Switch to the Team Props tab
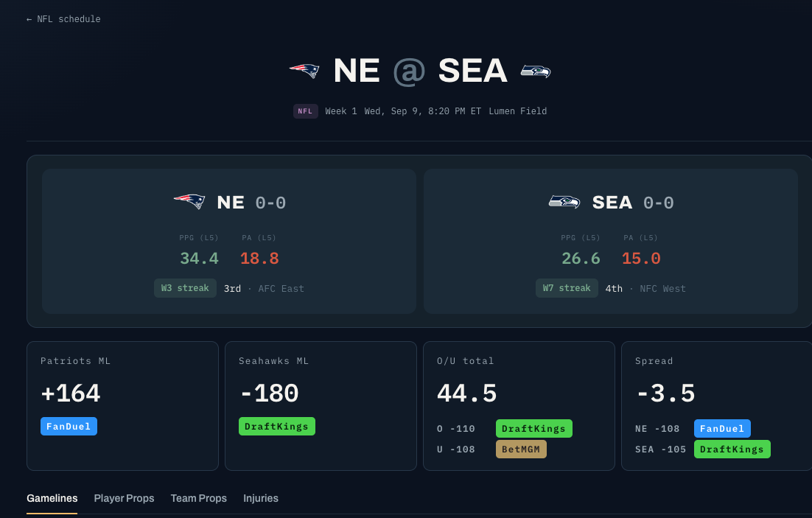 click(x=199, y=498)
